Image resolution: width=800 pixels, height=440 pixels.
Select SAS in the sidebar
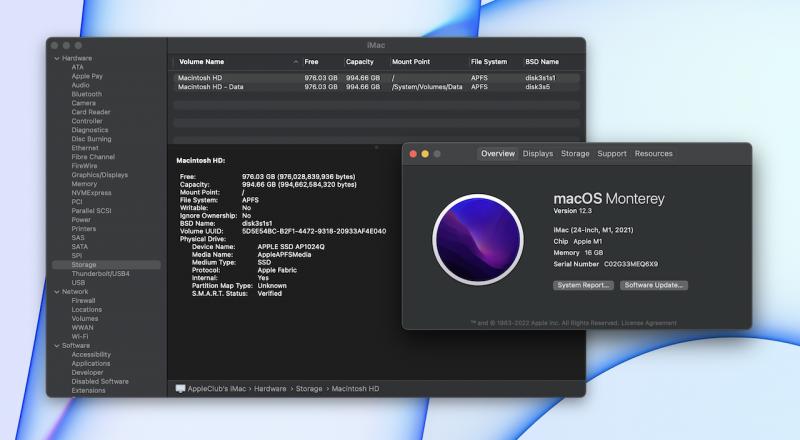(x=78, y=238)
